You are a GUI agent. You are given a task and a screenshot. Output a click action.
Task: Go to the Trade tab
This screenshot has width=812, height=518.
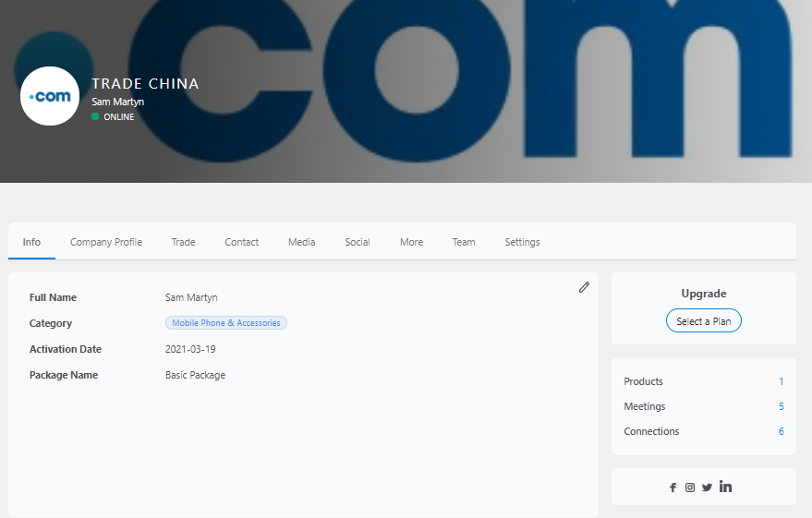tap(183, 242)
